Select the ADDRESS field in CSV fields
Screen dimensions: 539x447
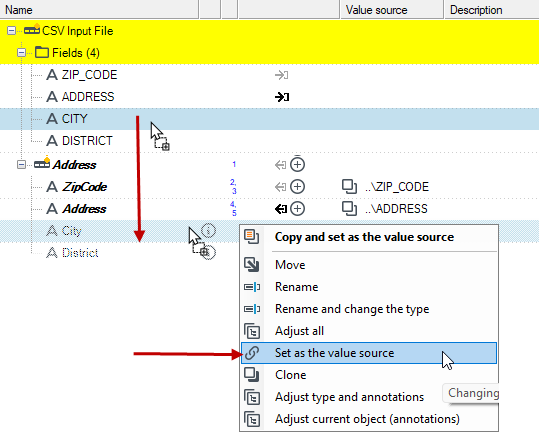(x=88, y=97)
